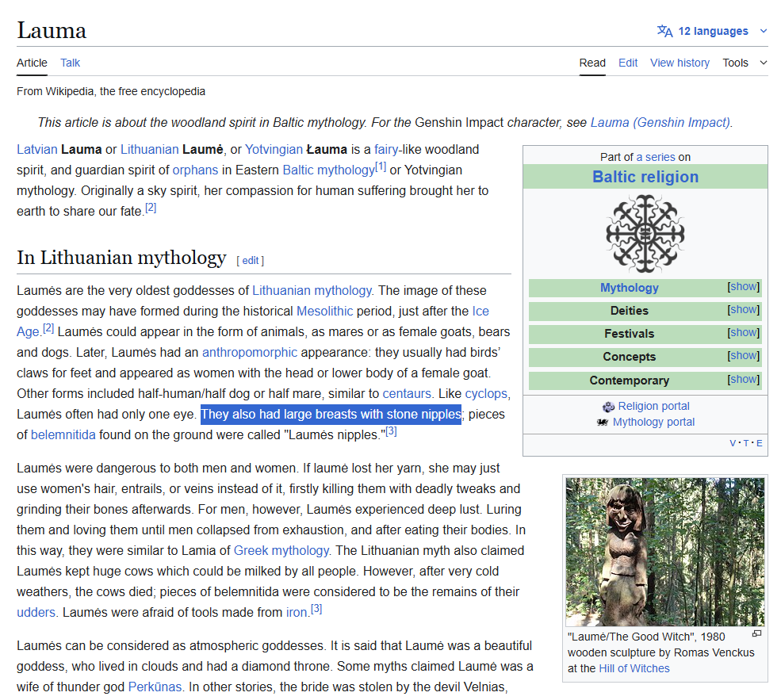Click the V (view template) link
781x700 pixels.
733,443
